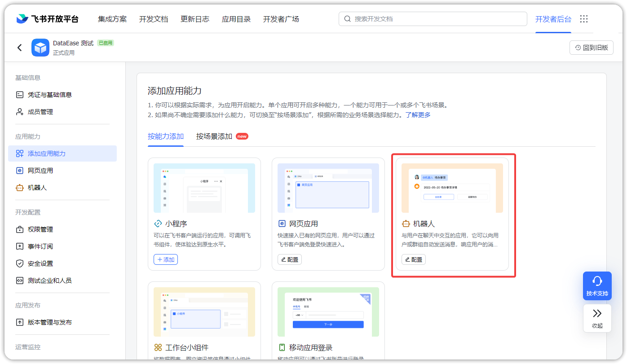
Task: Click the 正式应用 label under app name
Action: point(64,53)
